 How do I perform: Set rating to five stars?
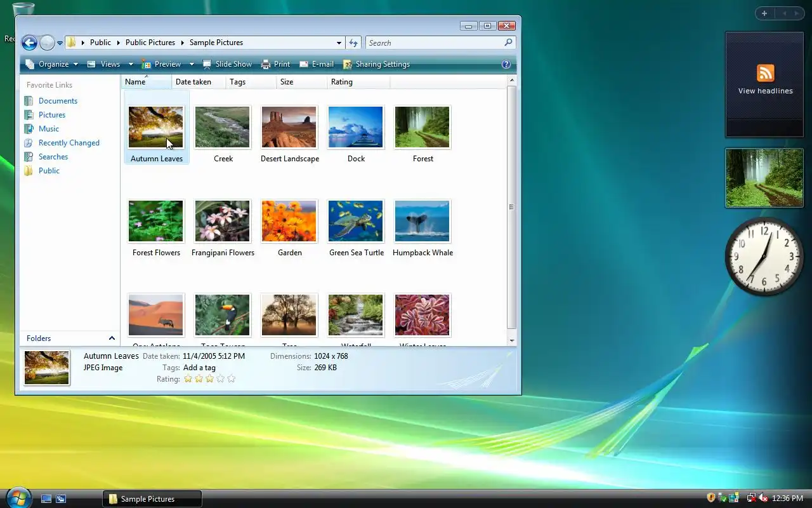pos(231,379)
